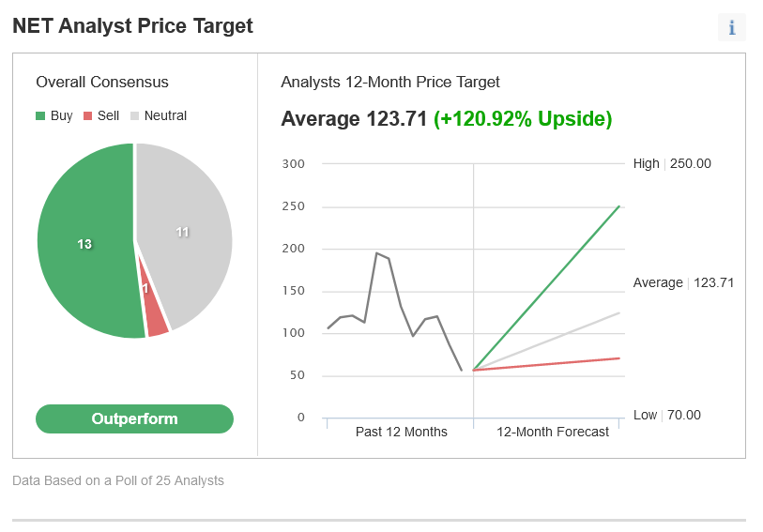Click the gray Average forecast line
The width and height of the screenshot is (763, 532).
[546, 342]
